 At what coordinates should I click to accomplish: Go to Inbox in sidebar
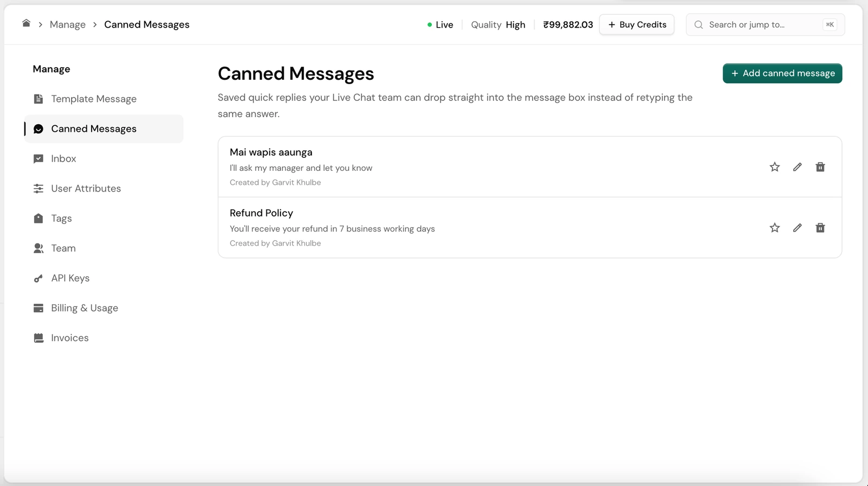click(x=104, y=158)
